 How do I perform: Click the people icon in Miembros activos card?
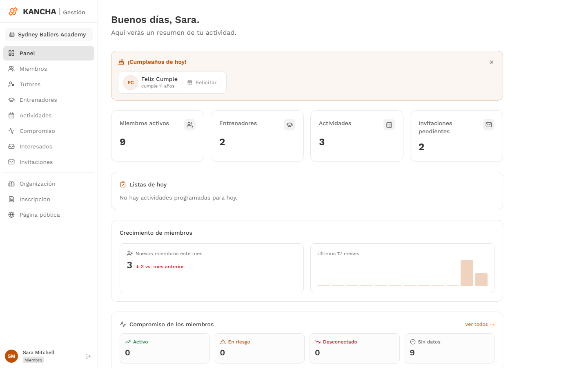coord(190,125)
